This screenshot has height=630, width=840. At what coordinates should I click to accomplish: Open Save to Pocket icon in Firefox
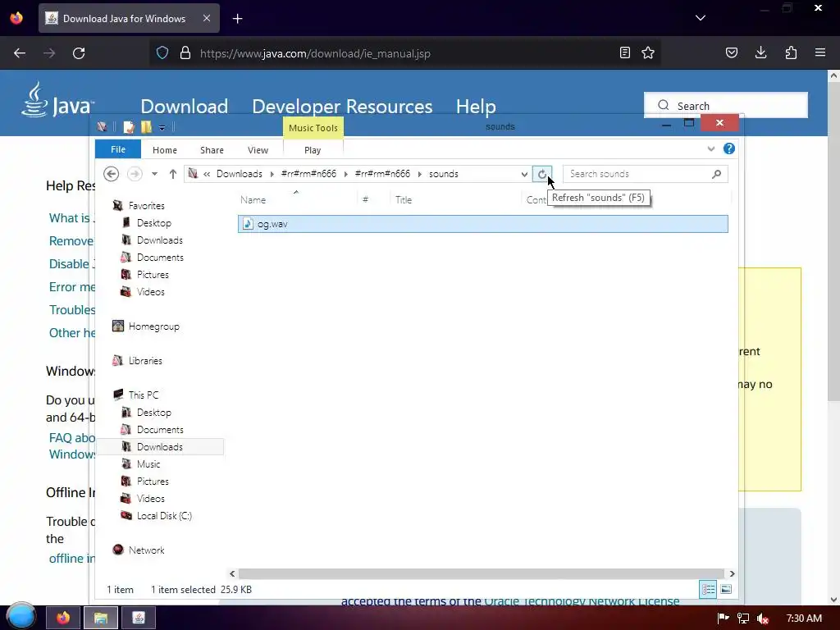click(x=731, y=52)
